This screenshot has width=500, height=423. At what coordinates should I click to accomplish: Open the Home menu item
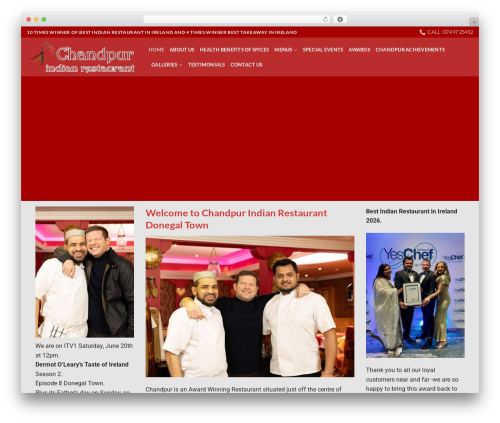pos(156,50)
